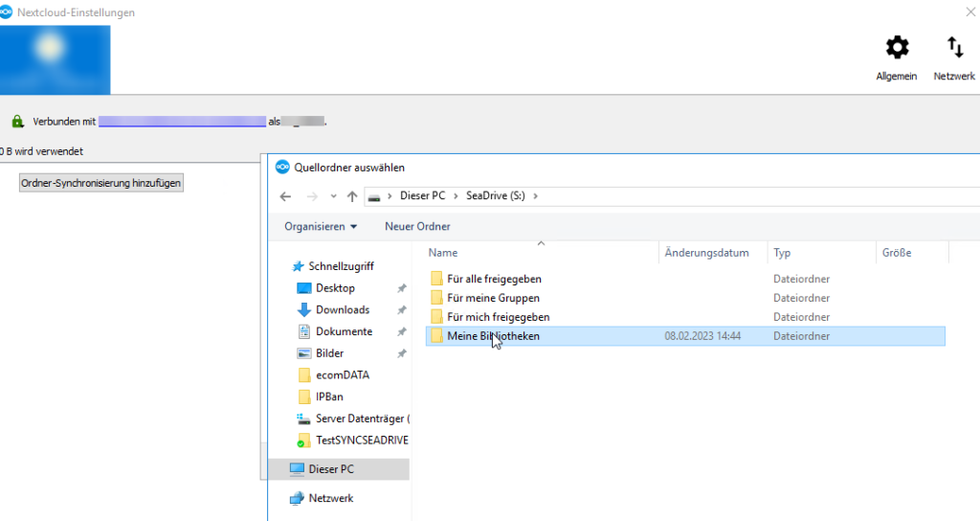Image resolution: width=980 pixels, height=521 pixels.
Task: Click Nextcloud logo in Quellordner dialog title
Action: pos(282,167)
